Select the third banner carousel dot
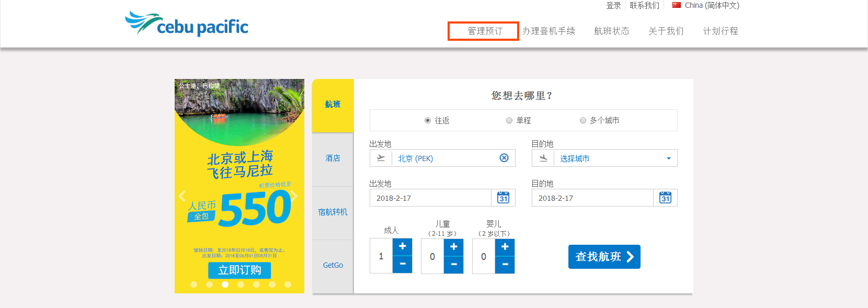868x308 pixels. (225, 284)
